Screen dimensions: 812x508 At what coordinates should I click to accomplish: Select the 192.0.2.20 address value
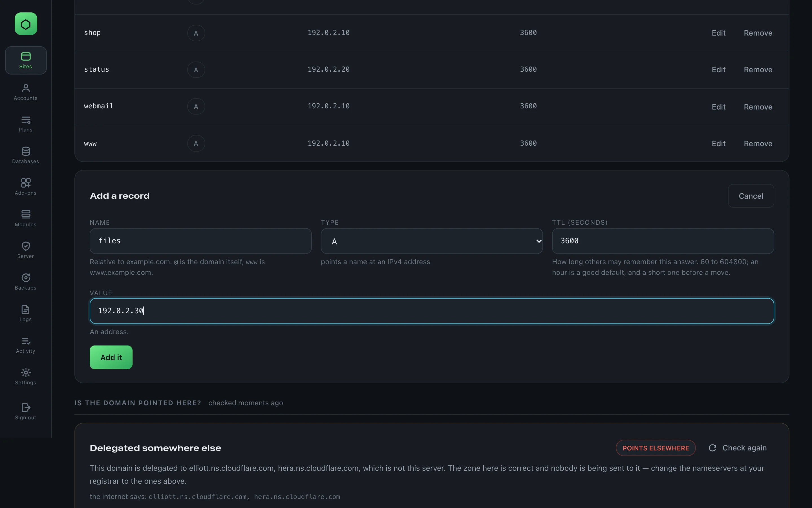pyautogui.click(x=328, y=69)
